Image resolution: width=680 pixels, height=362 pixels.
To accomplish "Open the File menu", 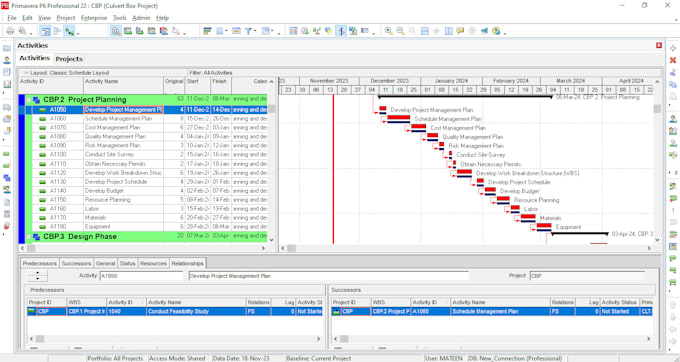I will tap(12, 18).
